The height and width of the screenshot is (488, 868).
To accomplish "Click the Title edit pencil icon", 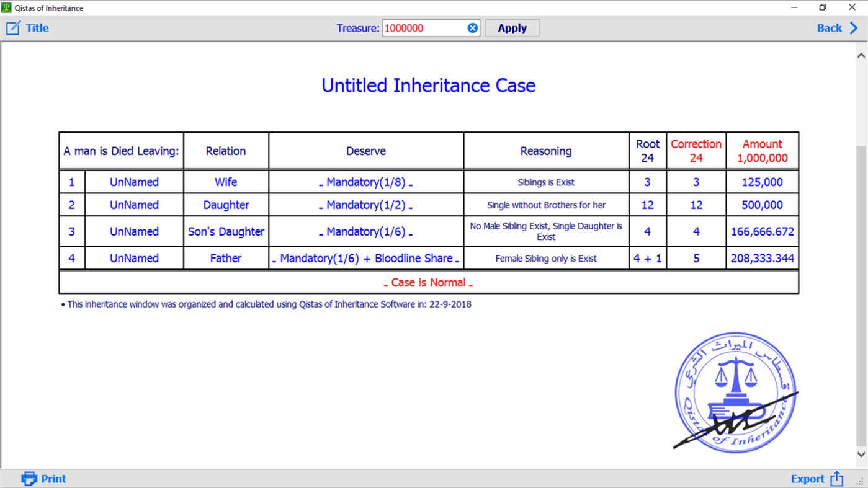I will pos(13,27).
